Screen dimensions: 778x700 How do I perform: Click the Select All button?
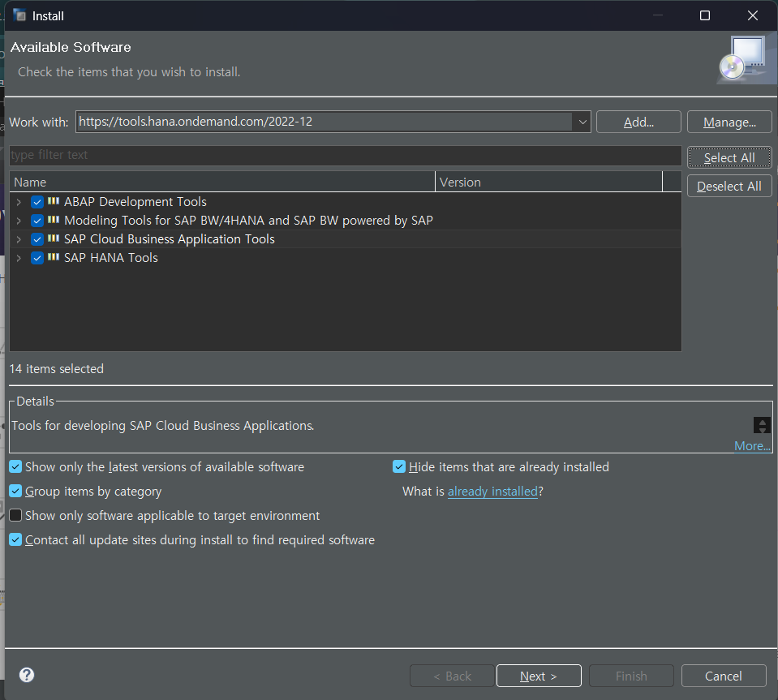click(729, 157)
